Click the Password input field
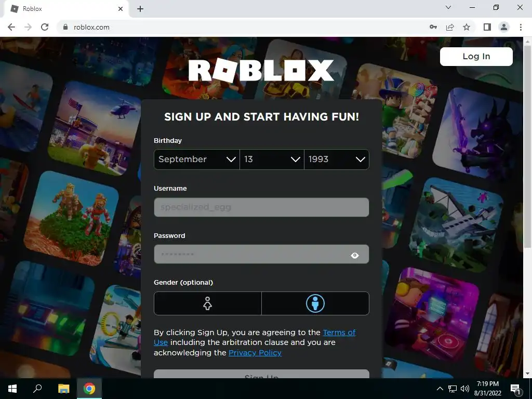 [261, 255]
